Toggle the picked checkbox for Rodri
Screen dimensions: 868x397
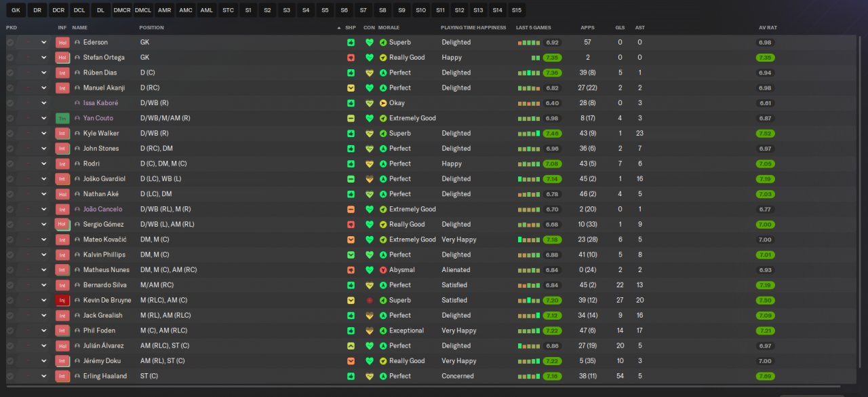pyautogui.click(x=10, y=164)
